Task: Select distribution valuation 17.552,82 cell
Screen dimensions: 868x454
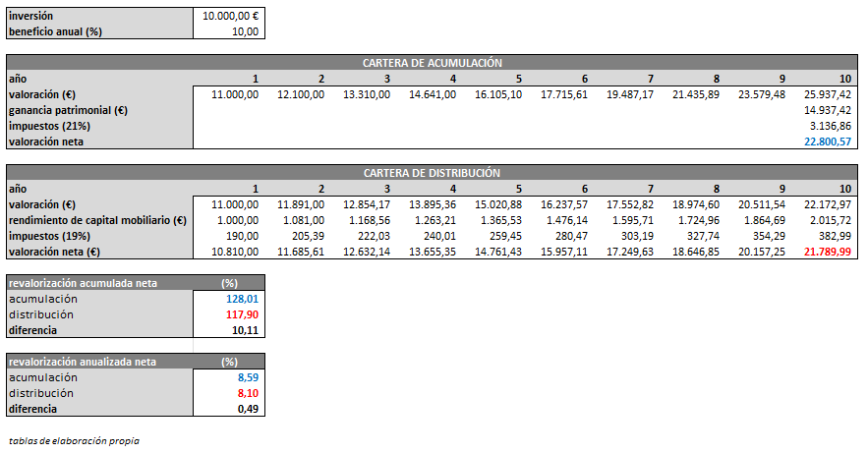Action: 630,204
